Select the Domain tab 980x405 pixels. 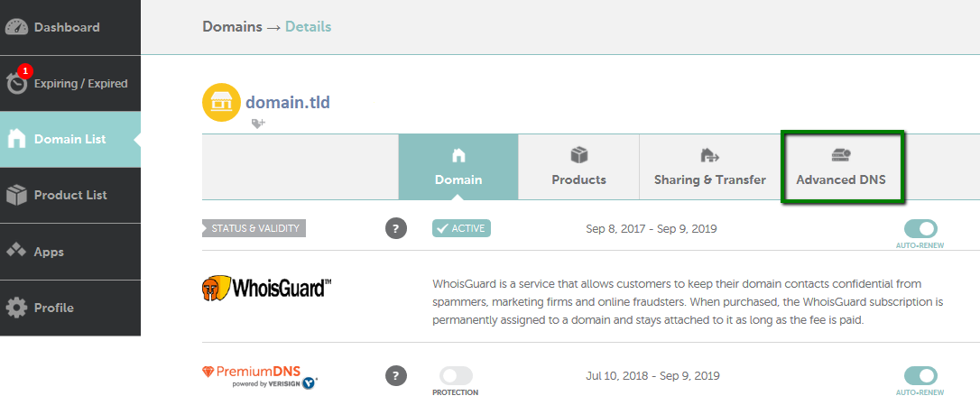click(x=458, y=167)
